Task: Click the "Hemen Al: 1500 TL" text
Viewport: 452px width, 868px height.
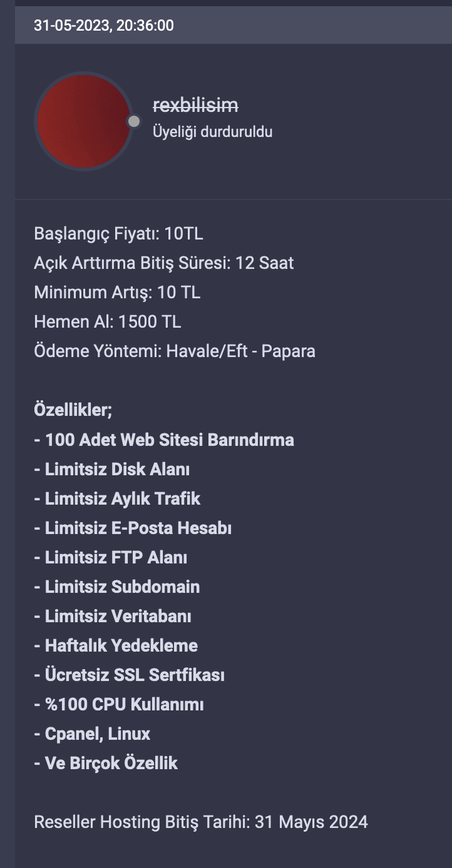Action: coord(108,322)
